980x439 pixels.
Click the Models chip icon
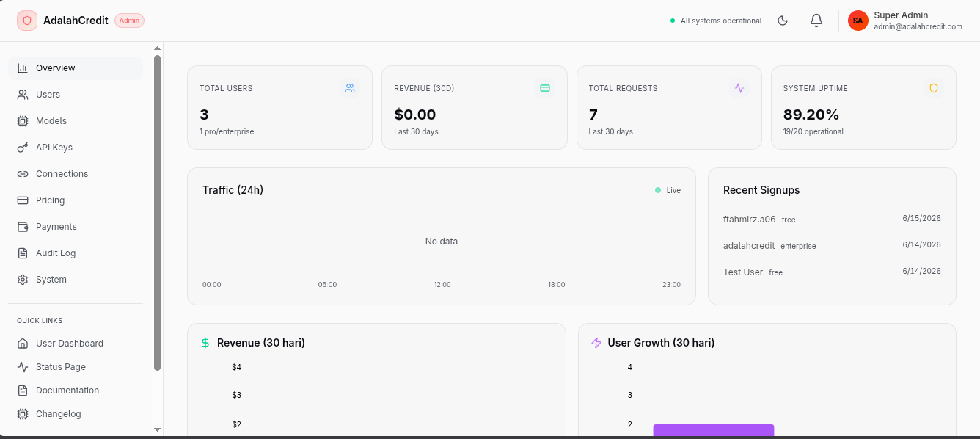pos(23,121)
